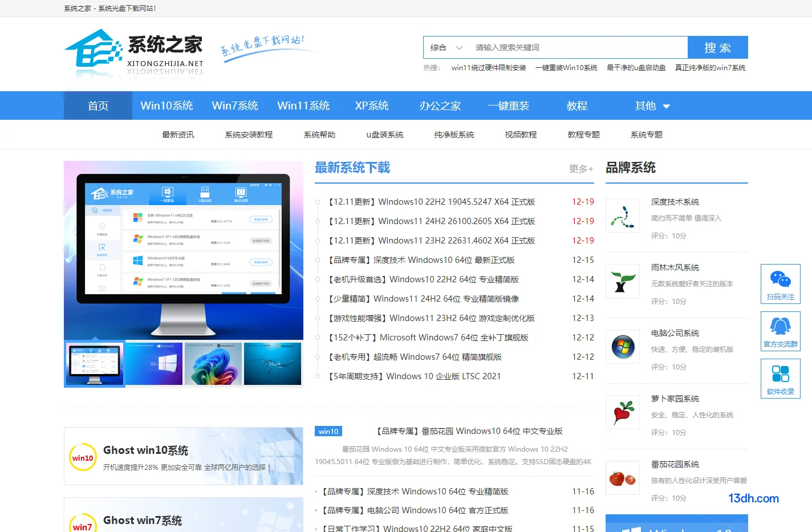Open the 系统专题 sub-navigation link
The width and height of the screenshot is (812, 532).
point(646,135)
